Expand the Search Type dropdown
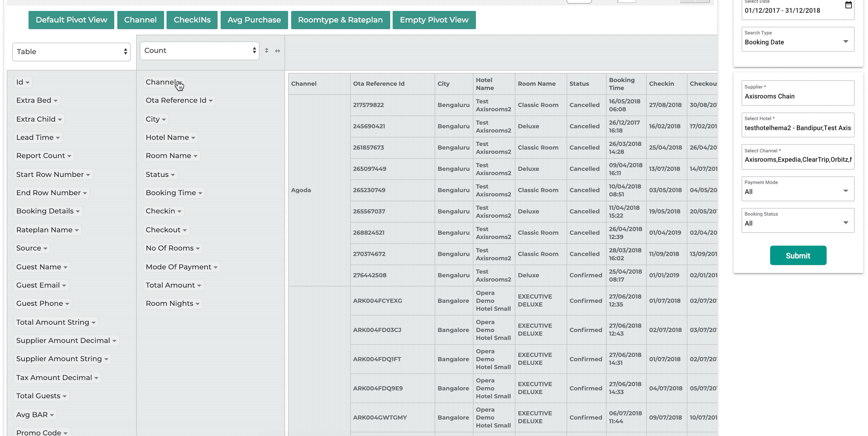Viewport: 868px width, 436px height. point(797,42)
